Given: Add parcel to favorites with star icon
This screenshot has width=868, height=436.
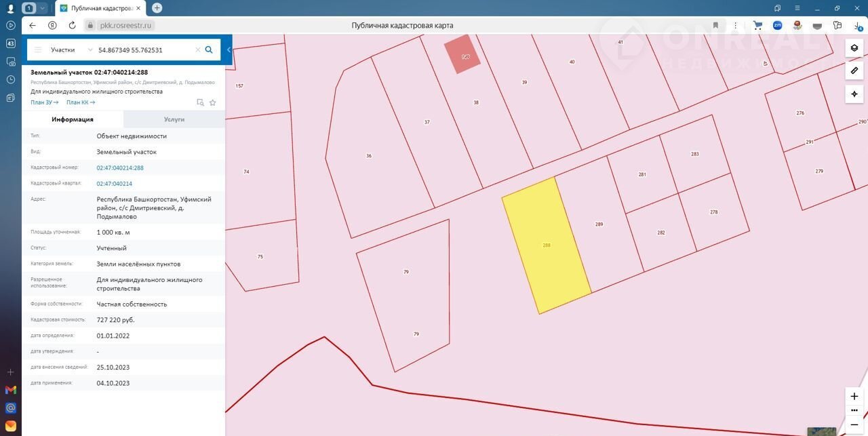Looking at the screenshot, I should (212, 103).
